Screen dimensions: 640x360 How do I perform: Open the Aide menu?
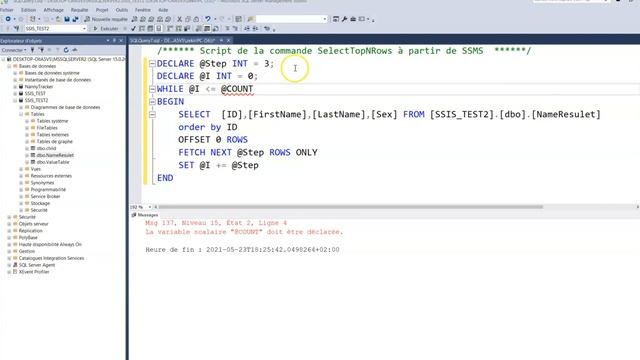[163, 10]
